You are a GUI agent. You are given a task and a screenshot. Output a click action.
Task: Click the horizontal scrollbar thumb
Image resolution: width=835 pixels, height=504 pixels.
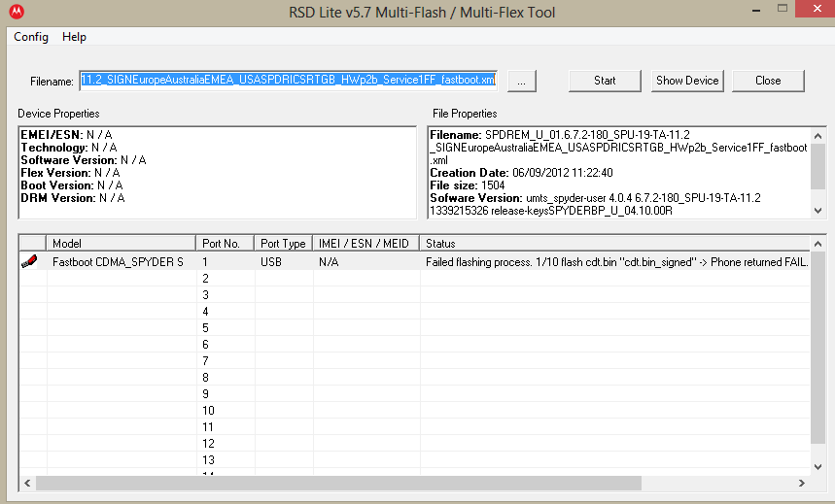pos(338,483)
